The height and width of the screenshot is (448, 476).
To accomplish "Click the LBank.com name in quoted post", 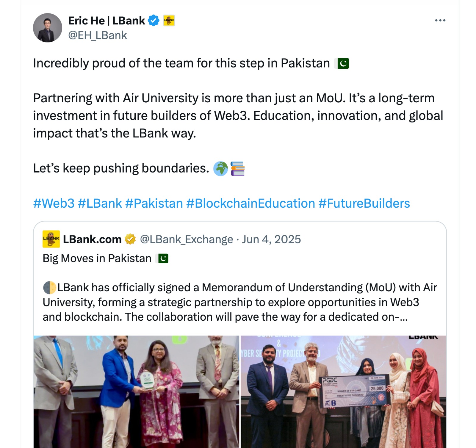I will point(92,239).
